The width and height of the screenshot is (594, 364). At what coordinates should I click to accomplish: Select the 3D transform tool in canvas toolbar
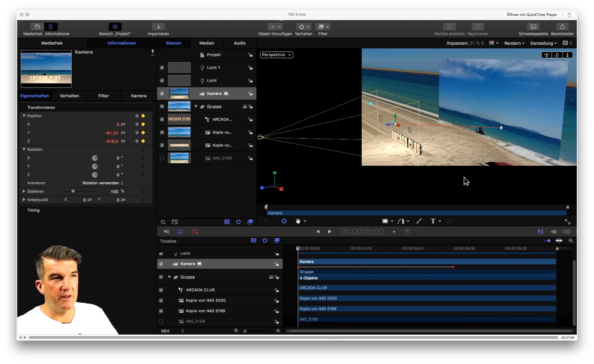point(284,221)
